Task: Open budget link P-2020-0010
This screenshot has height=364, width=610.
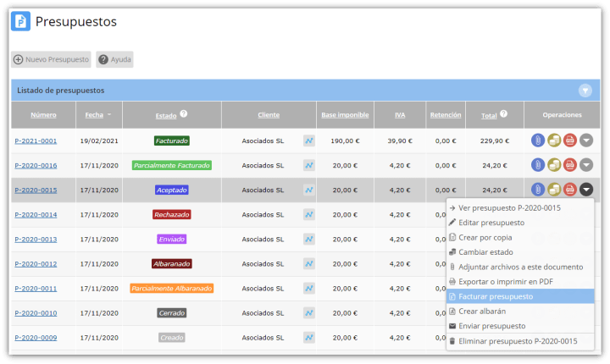Action: coord(36,313)
